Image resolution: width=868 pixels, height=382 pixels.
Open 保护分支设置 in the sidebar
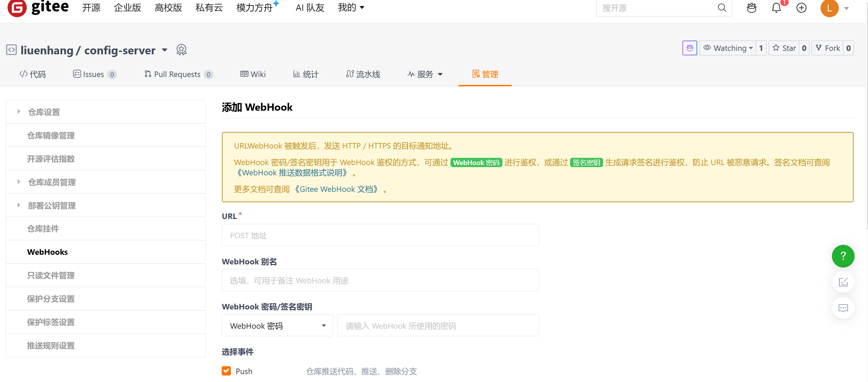coord(106,299)
